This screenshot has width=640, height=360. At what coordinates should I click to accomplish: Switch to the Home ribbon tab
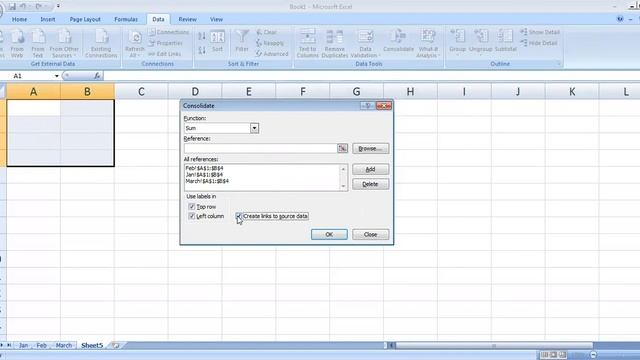pos(19,19)
